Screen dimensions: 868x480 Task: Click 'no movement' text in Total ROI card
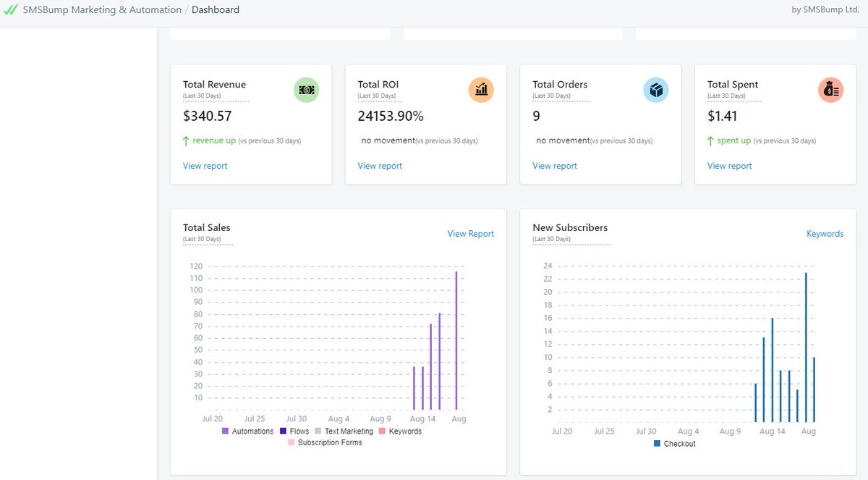(388, 140)
